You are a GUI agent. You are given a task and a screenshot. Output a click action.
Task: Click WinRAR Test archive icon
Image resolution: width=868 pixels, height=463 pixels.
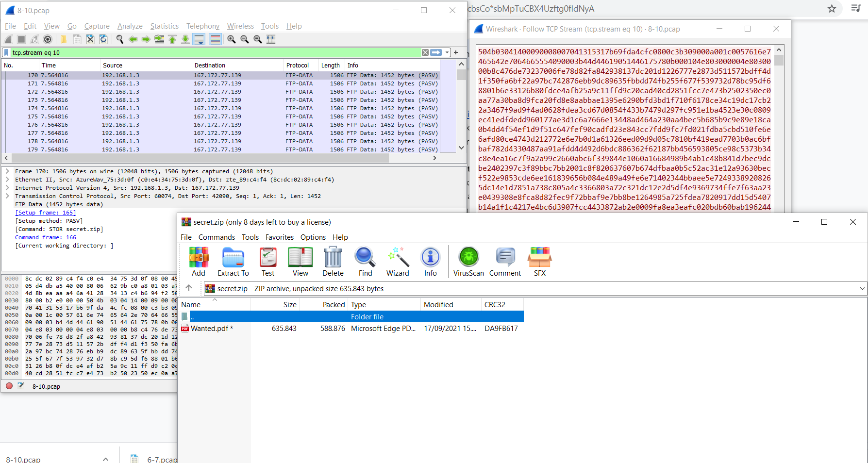point(268,262)
